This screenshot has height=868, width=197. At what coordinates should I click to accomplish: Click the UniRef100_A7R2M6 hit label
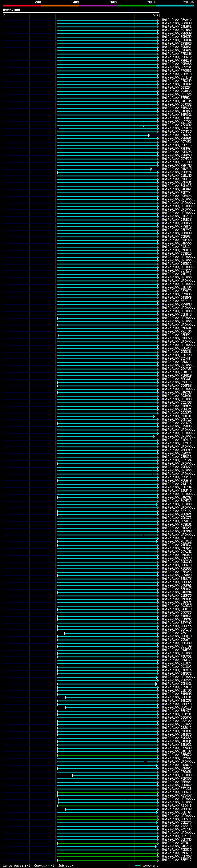tap(177, 54)
